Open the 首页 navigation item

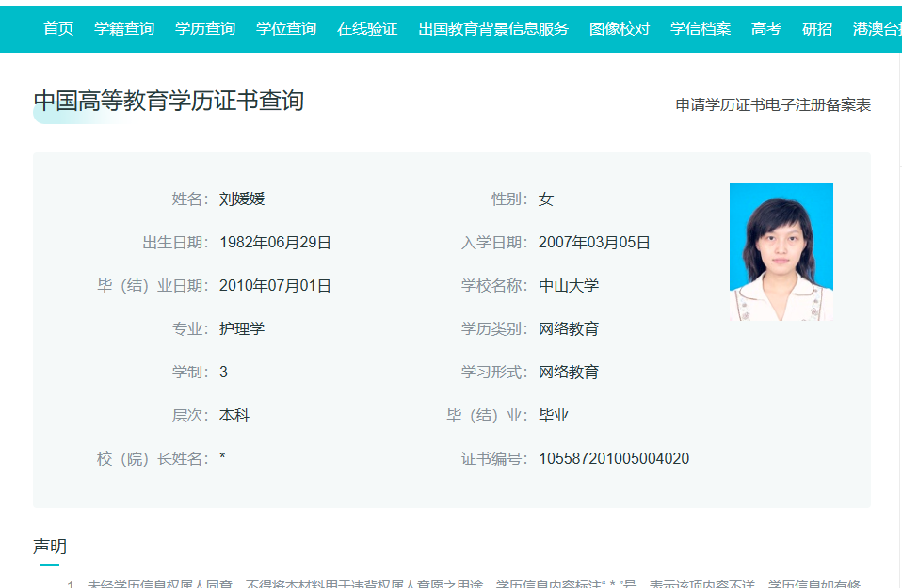click(58, 29)
